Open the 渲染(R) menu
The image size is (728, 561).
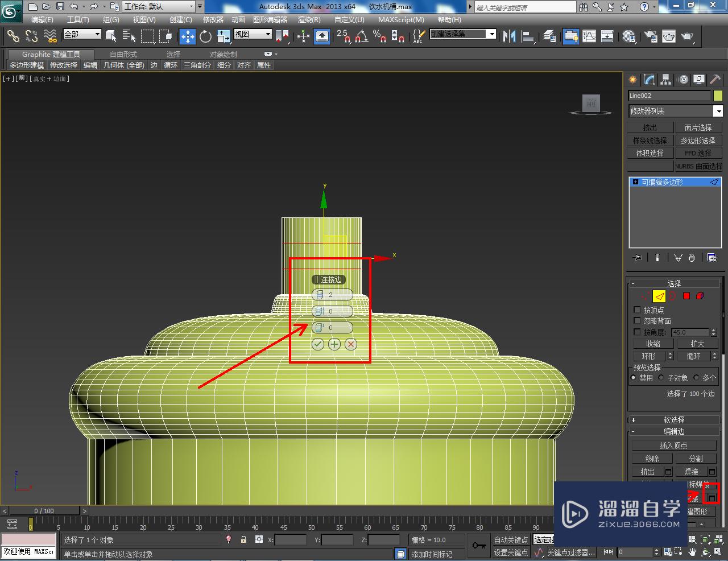click(x=309, y=20)
